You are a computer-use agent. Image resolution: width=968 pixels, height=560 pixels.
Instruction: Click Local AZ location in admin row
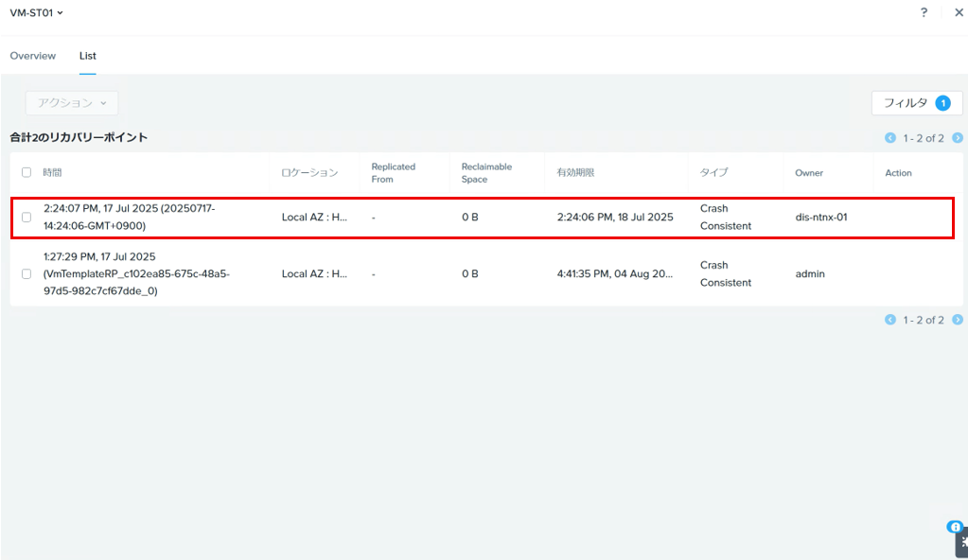tap(314, 273)
